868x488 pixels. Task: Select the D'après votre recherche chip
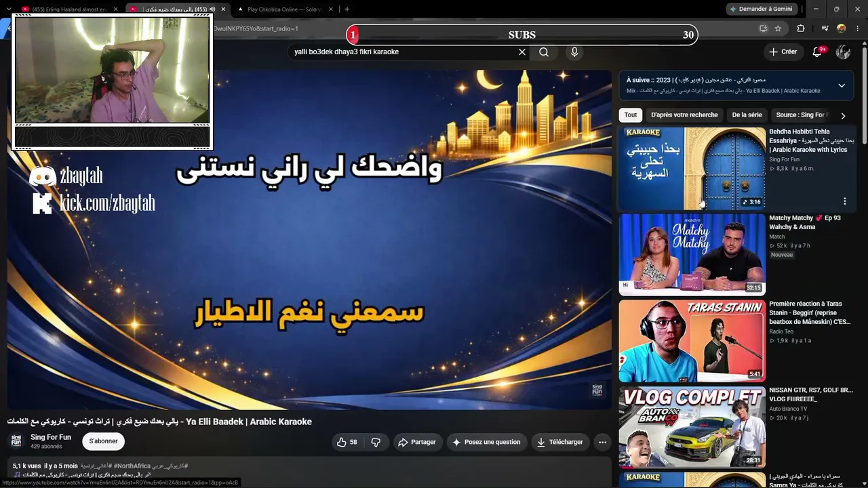(684, 115)
